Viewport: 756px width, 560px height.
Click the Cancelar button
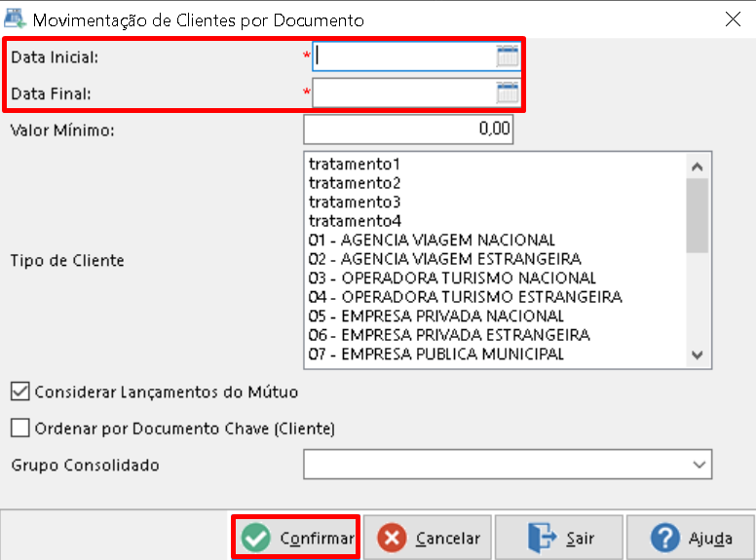(427, 538)
